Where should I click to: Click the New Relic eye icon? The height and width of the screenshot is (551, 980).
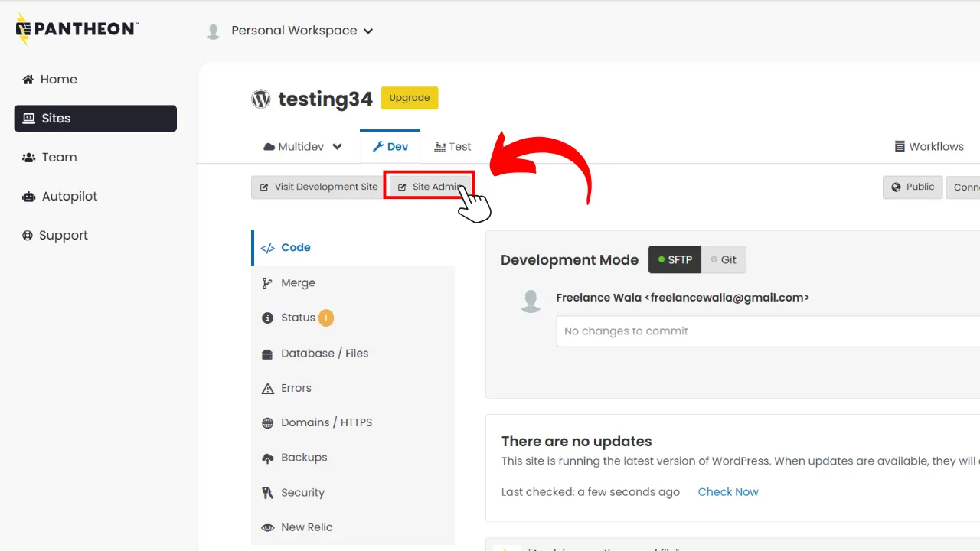[x=267, y=528]
